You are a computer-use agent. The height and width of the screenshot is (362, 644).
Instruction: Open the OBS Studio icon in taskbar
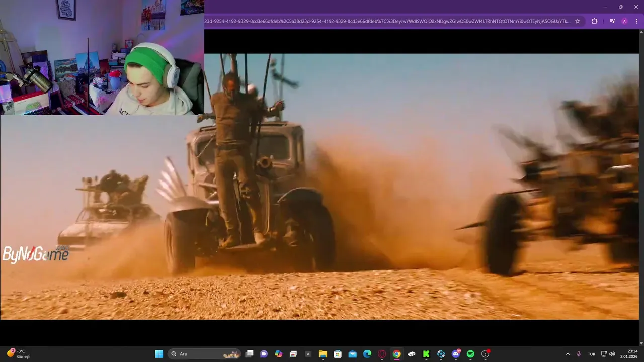[x=486, y=354]
